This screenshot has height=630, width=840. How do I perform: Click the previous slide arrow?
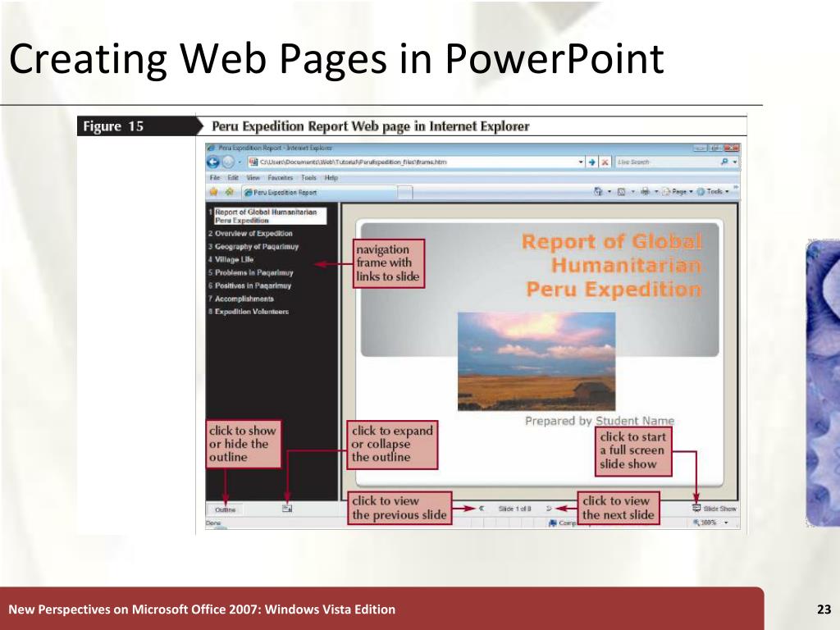point(482,509)
